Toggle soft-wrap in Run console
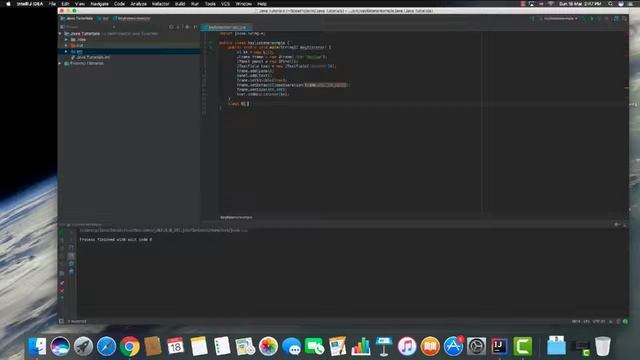The width and height of the screenshot is (640, 360). pyautogui.click(x=71, y=248)
